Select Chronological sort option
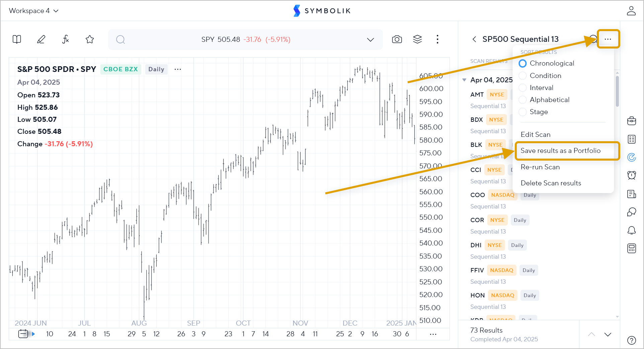The width and height of the screenshot is (644, 349). click(547, 63)
